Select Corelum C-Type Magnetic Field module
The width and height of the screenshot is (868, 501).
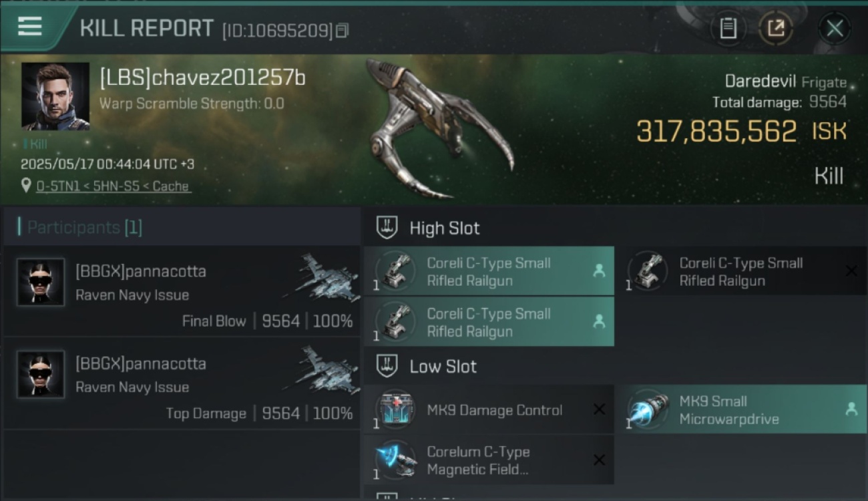click(x=489, y=460)
